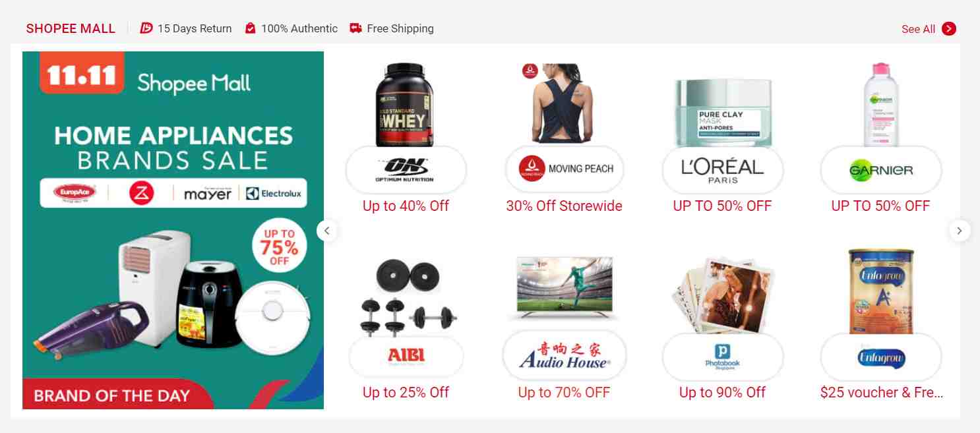This screenshot has width=980, height=433.
Task: Open the Moving Peach brand logo
Action: pyautogui.click(x=564, y=170)
